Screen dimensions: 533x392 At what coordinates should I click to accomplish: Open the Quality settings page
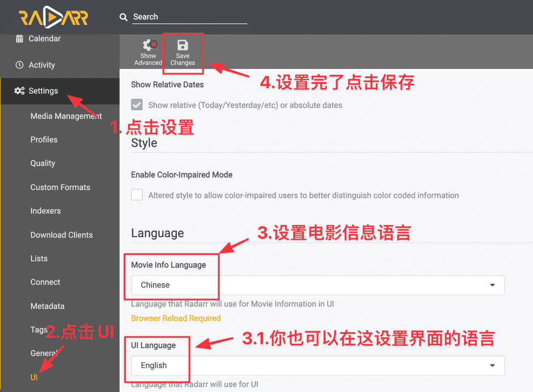click(x=43, y=163)
